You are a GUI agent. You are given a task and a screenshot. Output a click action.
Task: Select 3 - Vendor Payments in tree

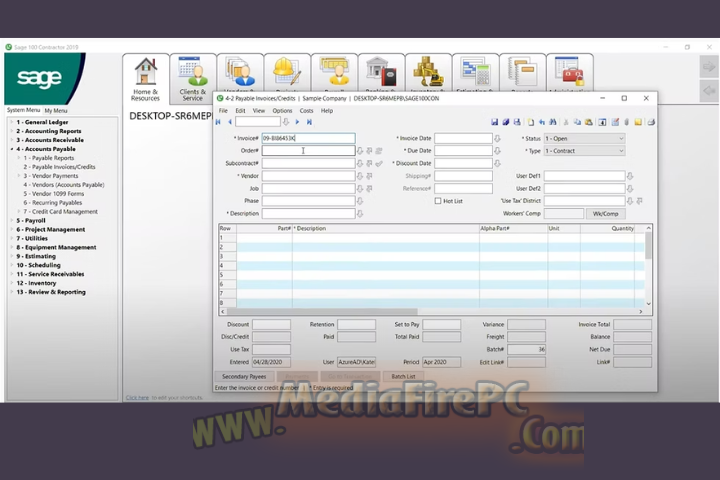pos(51,176)
